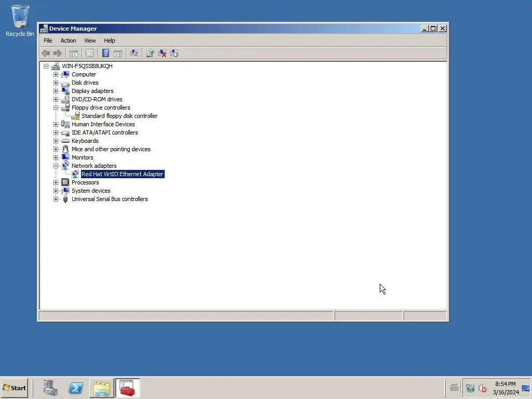532x399 pixels.
Task: Open the Recycle Bin desktop icon
Action: (x=20, y=20)
